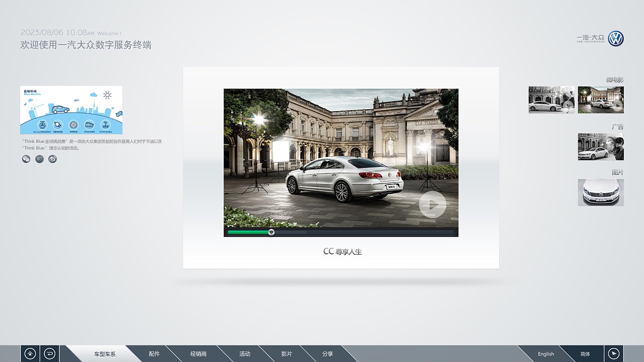Click the unplayed part of video progress bar
This screenshot has height=362, width=644.
[364, 232]
